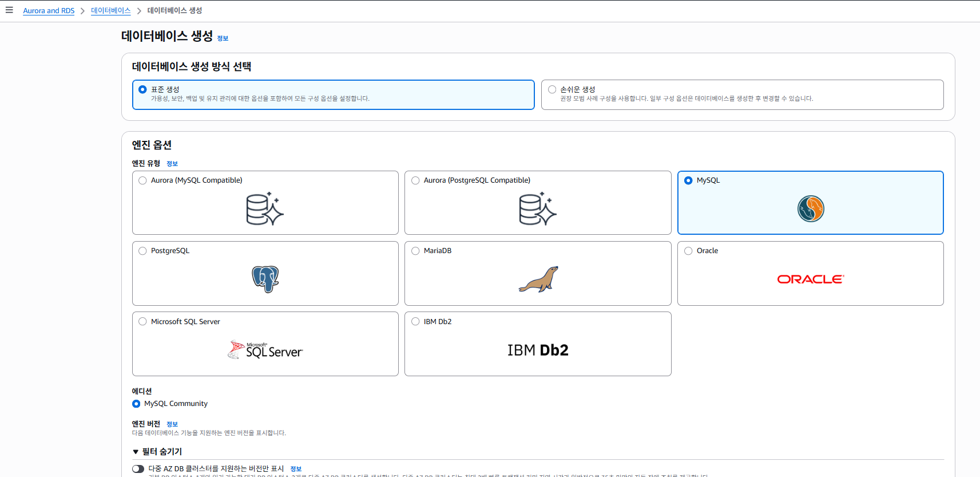The width and height of the screenshot is (980, 477).
Task: Click the 데이터베이스 생성 breadcrumb text
Action: click(174, 11)
